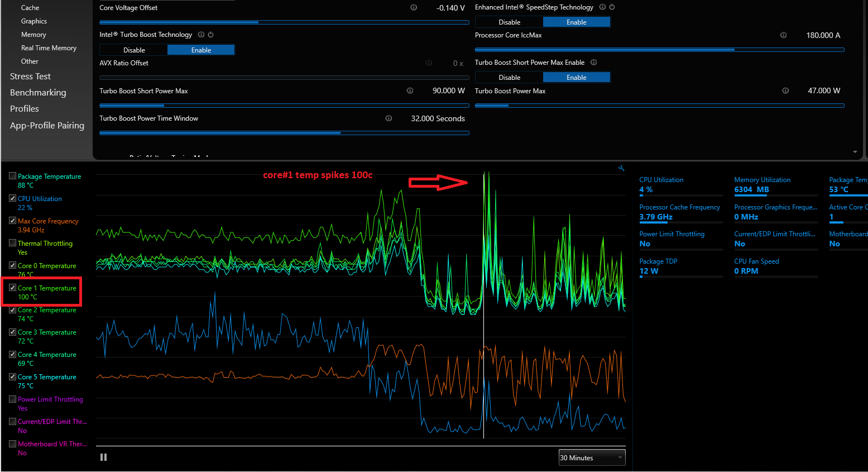
Task: Click info icon for Turbo Boost Short Power Max Enable
Action: (x=593, y=62)
